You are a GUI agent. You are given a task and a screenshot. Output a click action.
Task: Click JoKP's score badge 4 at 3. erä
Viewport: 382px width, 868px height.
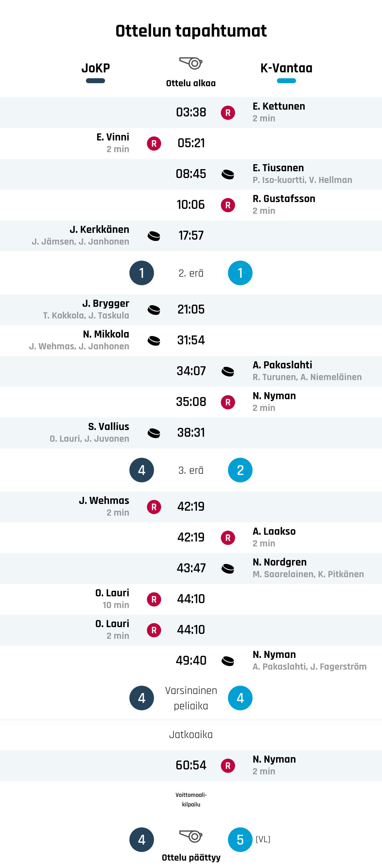141,470
